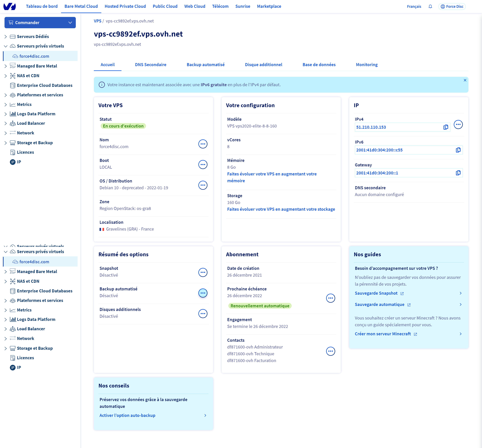The height and width of the screenshot is (448, 482).
Task: Copy the IPv6 address
Action: (458, 150)
